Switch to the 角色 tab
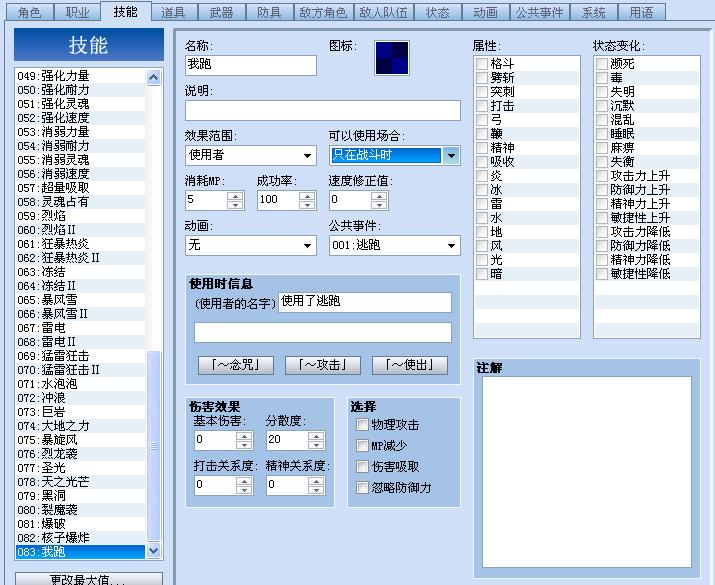Image resolution: width=715 pixels, height=585 pixels. pyautogui.click(x=30, y=12)
